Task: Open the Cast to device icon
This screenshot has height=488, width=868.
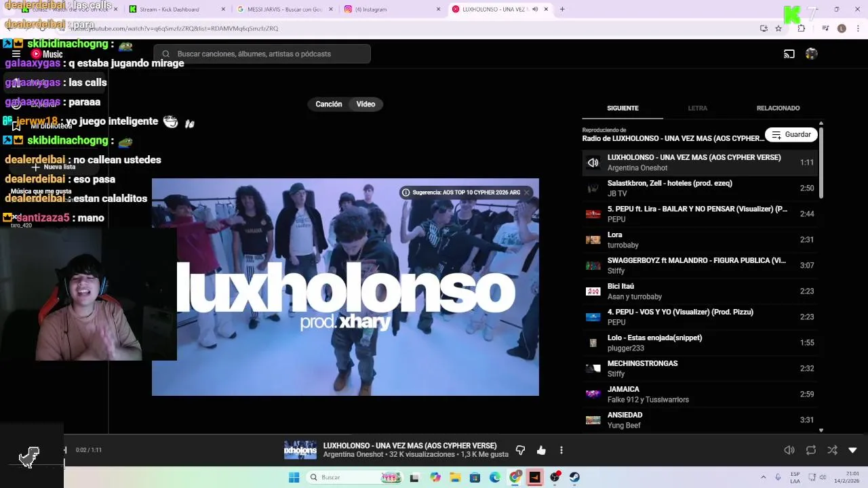Action: click(x=789, y=54)
